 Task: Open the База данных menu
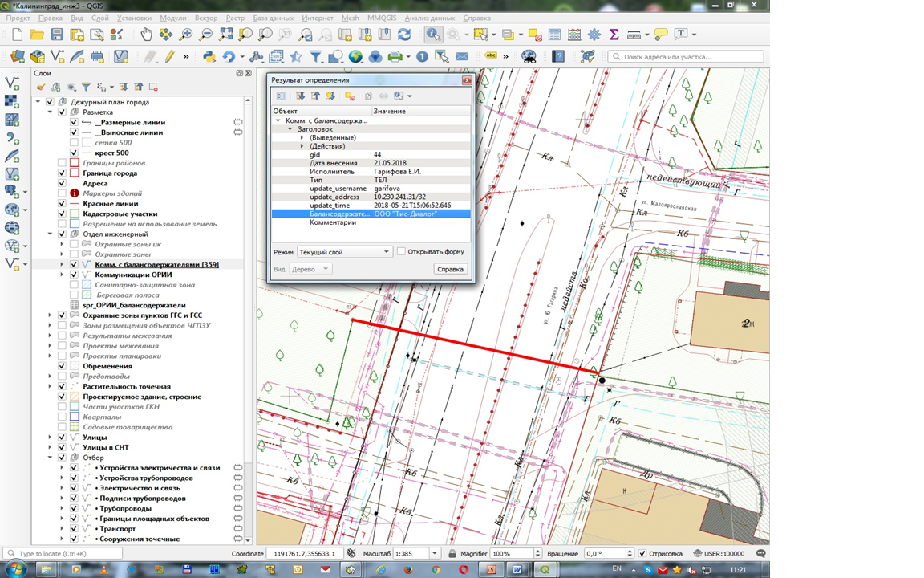point(272,18)
